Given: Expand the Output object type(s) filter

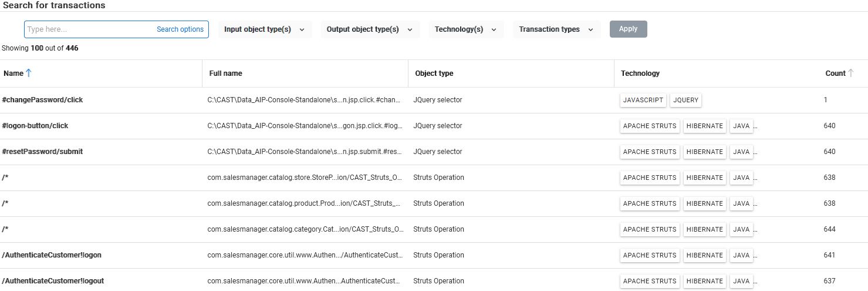Looking at the screenshot, I should (x=370, y=29).
